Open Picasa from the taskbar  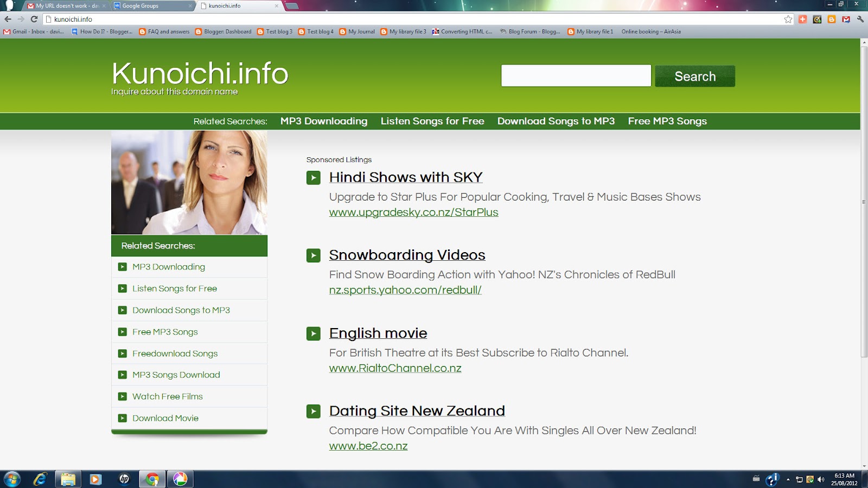tap(180, 479)
